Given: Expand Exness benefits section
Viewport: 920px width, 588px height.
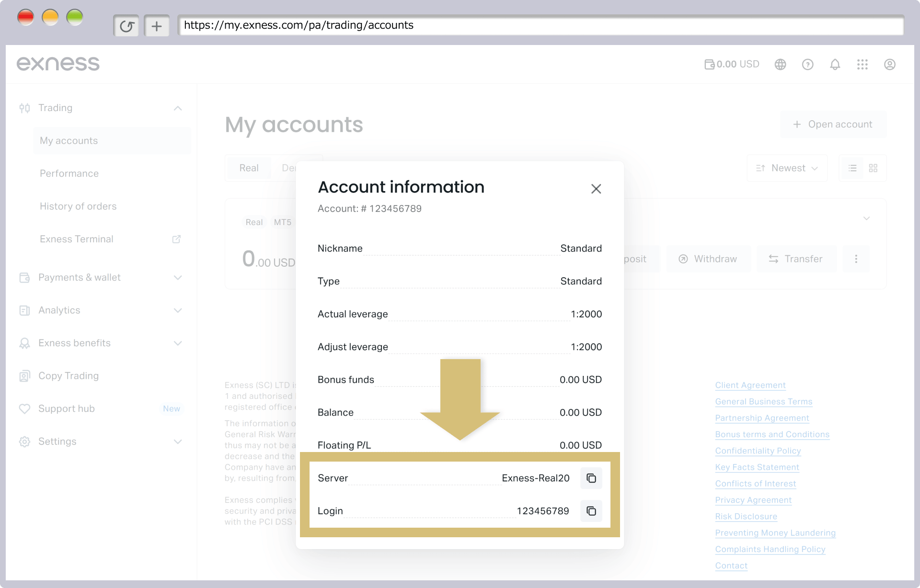Looking at the screenshot, I should 178,343.
